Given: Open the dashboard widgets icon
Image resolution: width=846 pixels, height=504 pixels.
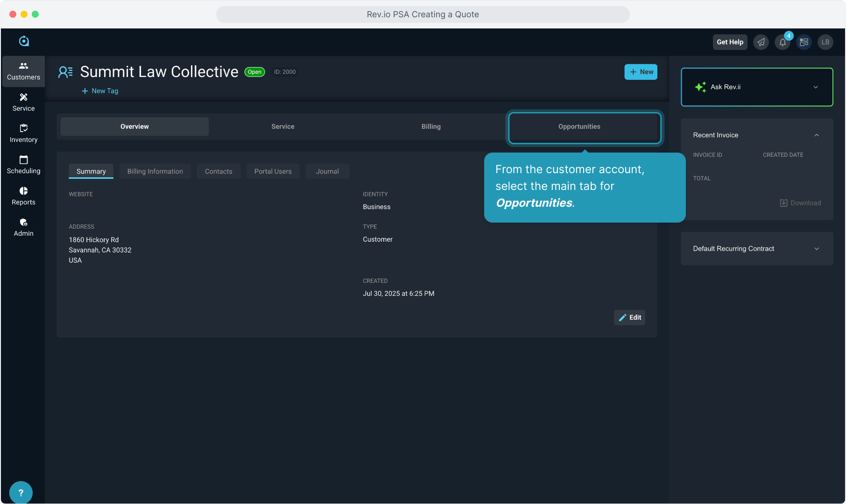Looking at the screenshot, I should click(x=804, y=42).
